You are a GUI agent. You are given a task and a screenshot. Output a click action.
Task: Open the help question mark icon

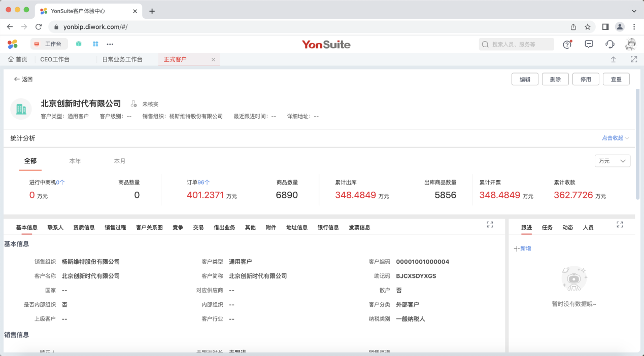pos(567,44)
